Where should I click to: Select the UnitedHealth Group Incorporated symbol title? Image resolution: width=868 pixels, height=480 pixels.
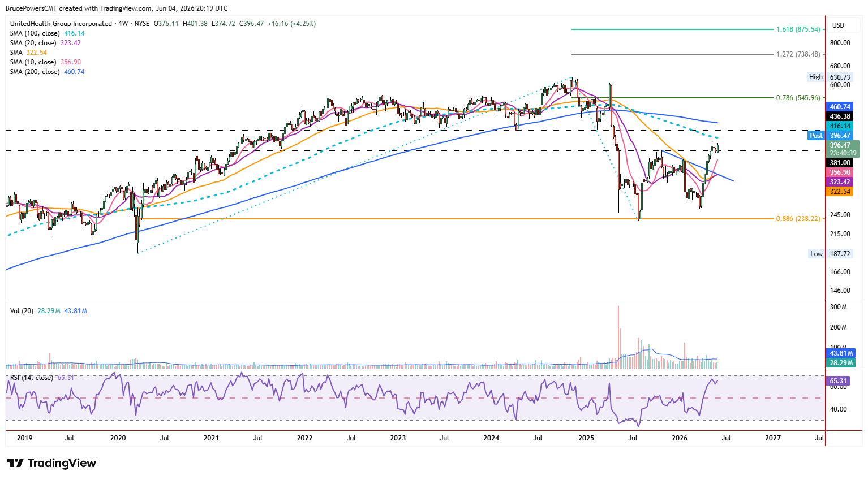[x=61, y=24]
